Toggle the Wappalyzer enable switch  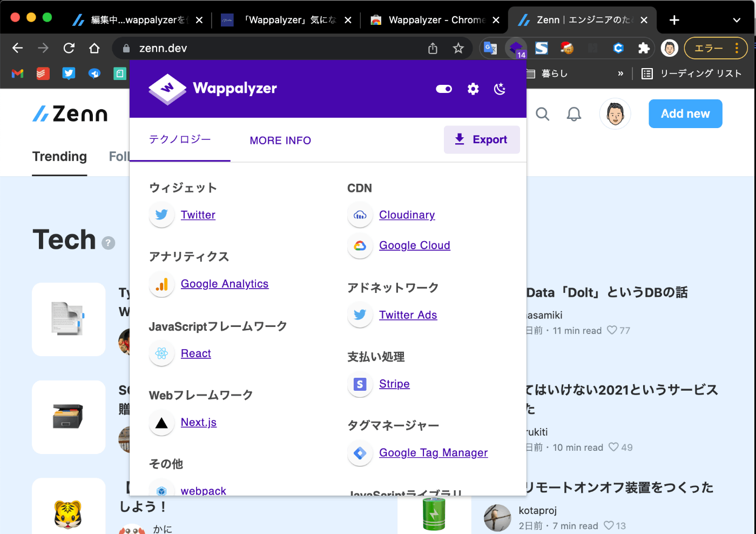click(444, 89)
